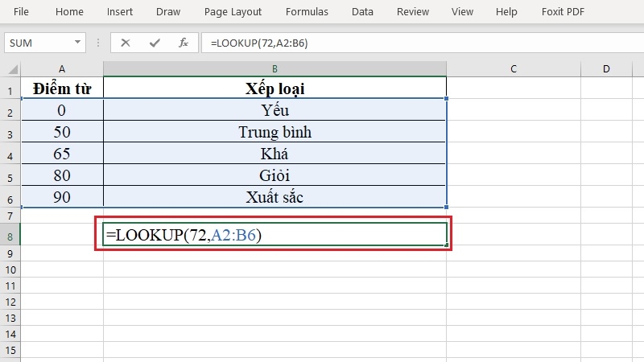Confirm formula with the checkmark icon
The image size is (644, 362).
pos(155,43)
